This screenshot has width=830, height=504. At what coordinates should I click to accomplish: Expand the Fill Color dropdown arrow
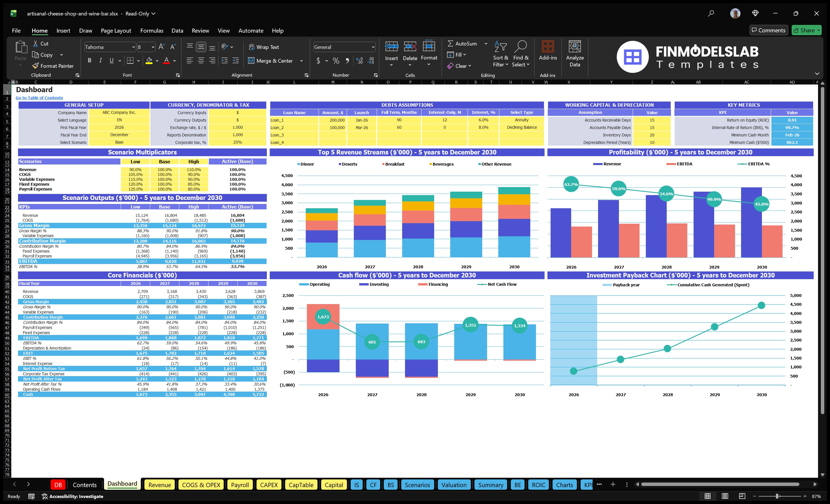click(157, 61)
